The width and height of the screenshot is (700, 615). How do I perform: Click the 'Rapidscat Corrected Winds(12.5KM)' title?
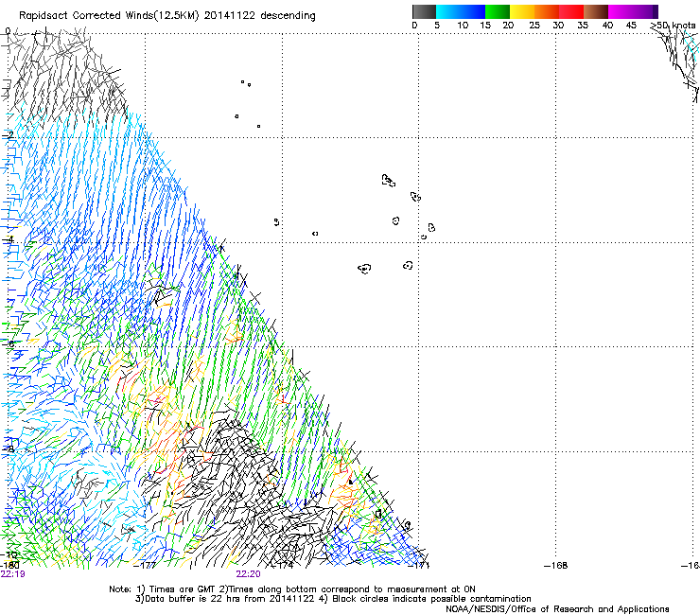click(x=109, y=16)
